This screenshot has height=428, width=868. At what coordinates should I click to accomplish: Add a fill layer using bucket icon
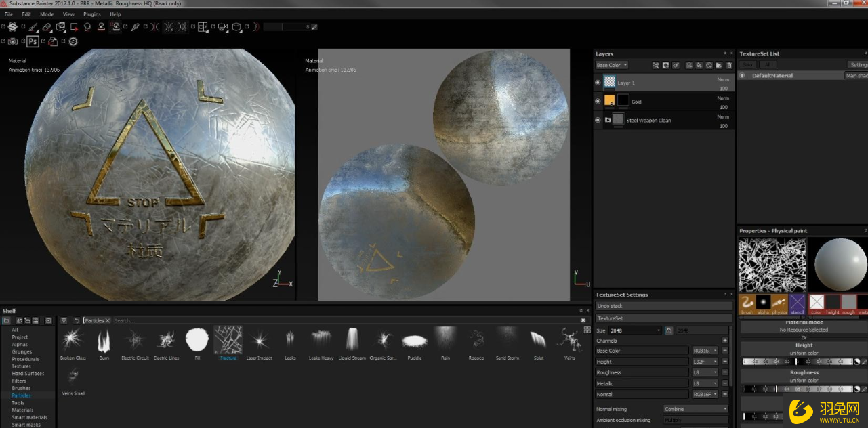[x=699, y=66]
